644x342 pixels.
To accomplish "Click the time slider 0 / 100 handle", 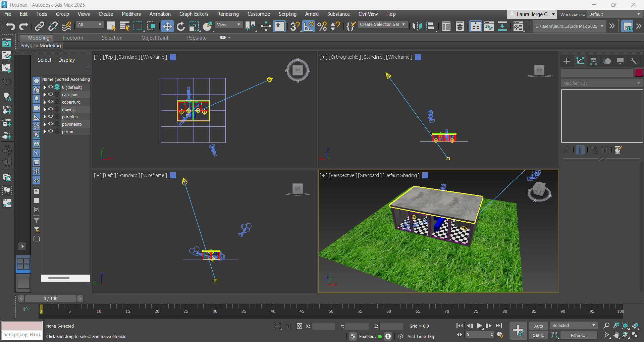I will 50,298.
